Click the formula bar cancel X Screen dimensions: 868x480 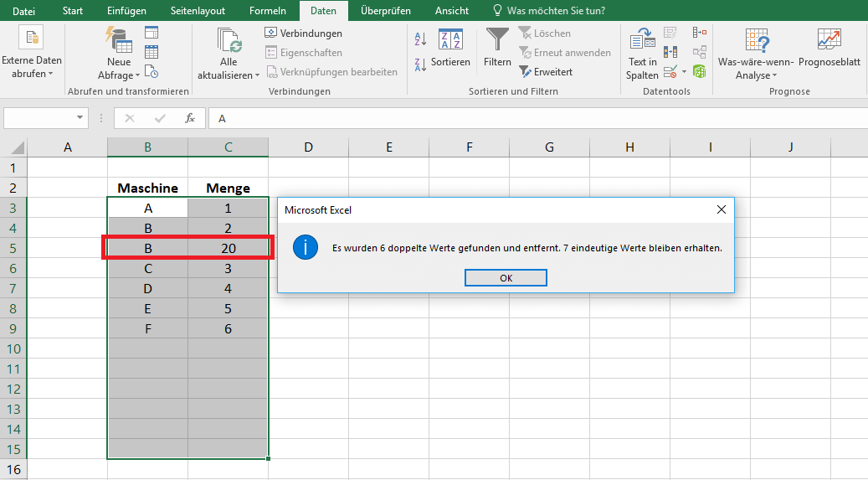coord(130,118)
